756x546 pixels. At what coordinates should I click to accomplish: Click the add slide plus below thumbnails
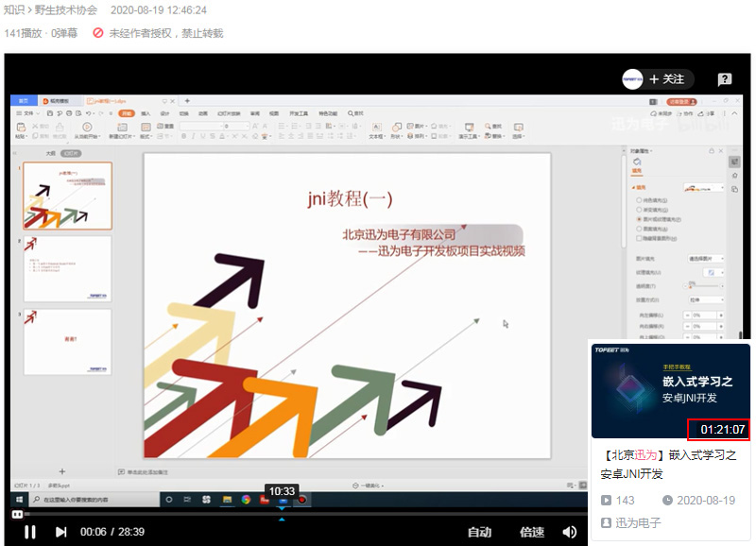click(x=61, y=471)
